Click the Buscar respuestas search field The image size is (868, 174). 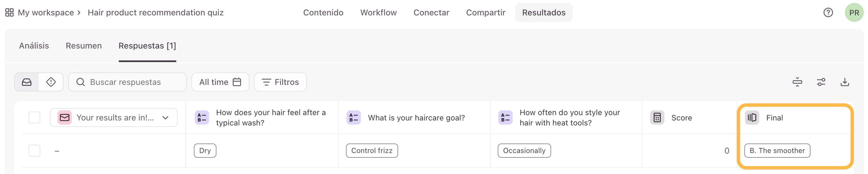point(127,82)
